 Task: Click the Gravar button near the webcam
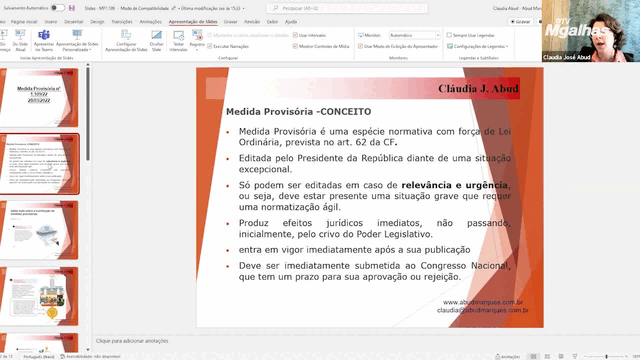point(520,22)
